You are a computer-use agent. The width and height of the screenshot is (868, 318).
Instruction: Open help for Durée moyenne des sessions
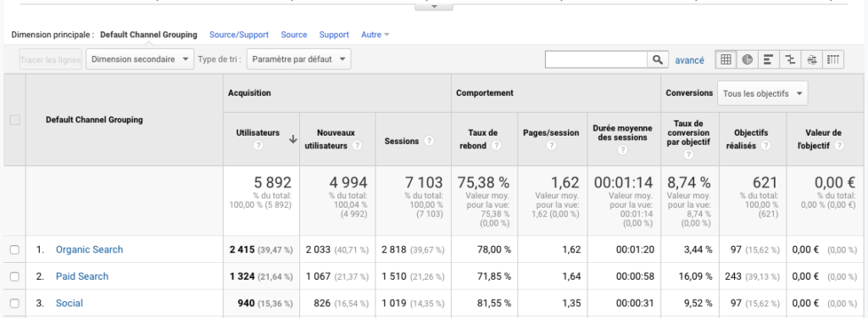623,150
